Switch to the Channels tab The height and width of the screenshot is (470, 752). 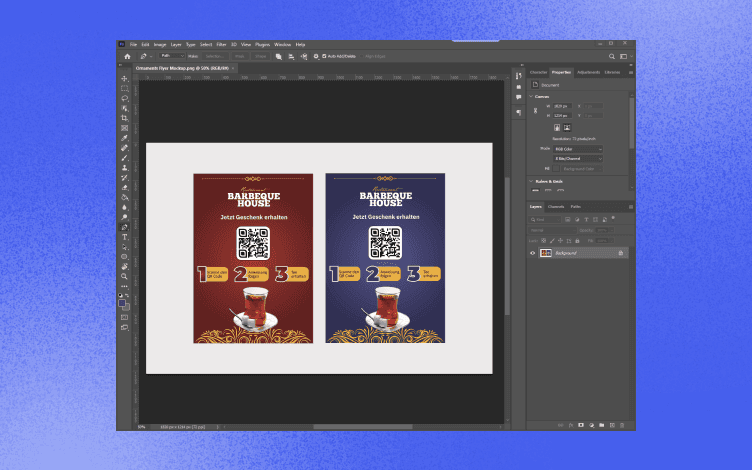556,207
